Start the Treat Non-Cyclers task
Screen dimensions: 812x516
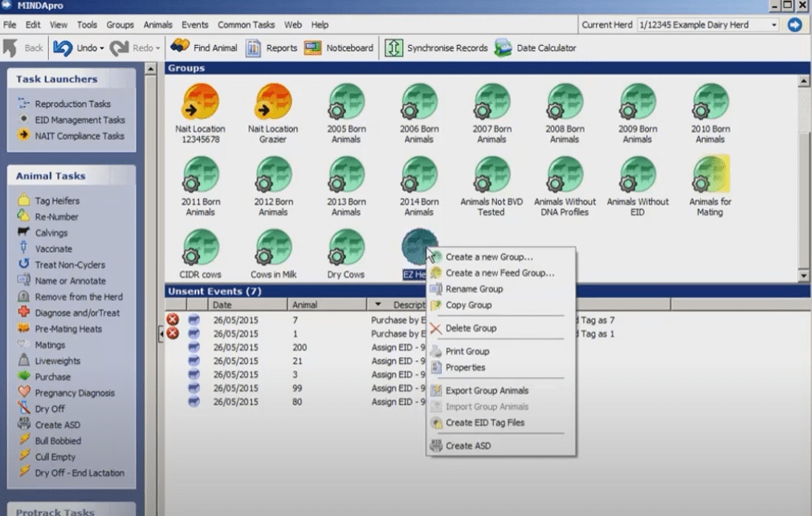pos(61,264)
